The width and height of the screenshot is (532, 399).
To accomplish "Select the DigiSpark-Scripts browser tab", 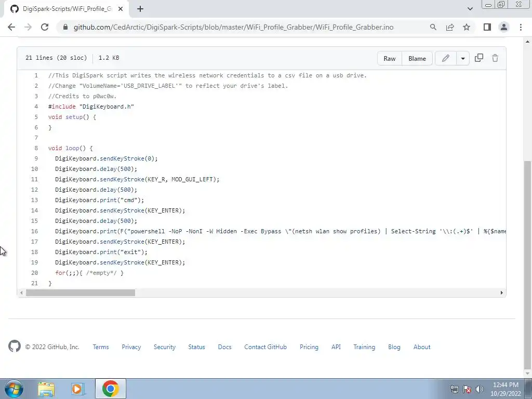I will pyautogui.click(x=66, y=9).
